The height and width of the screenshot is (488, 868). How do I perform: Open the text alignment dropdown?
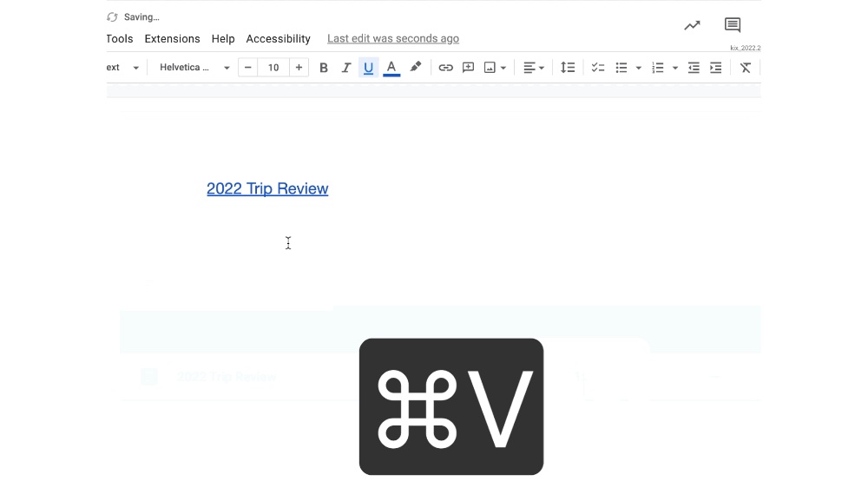coord(534,68)
